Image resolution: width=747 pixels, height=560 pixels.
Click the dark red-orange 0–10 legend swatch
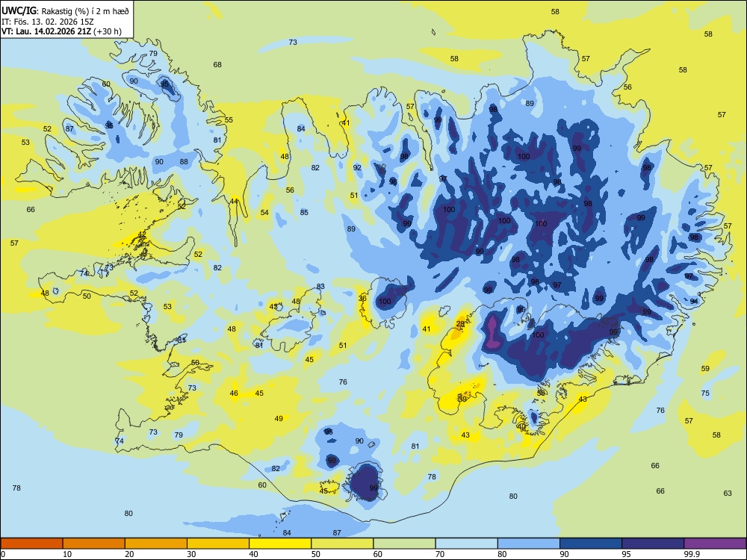point(31,544)
